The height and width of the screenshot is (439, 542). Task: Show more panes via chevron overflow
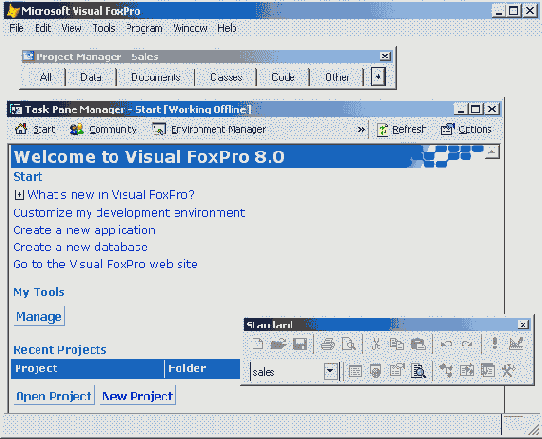pyautogui.click(x=361, y=130)
